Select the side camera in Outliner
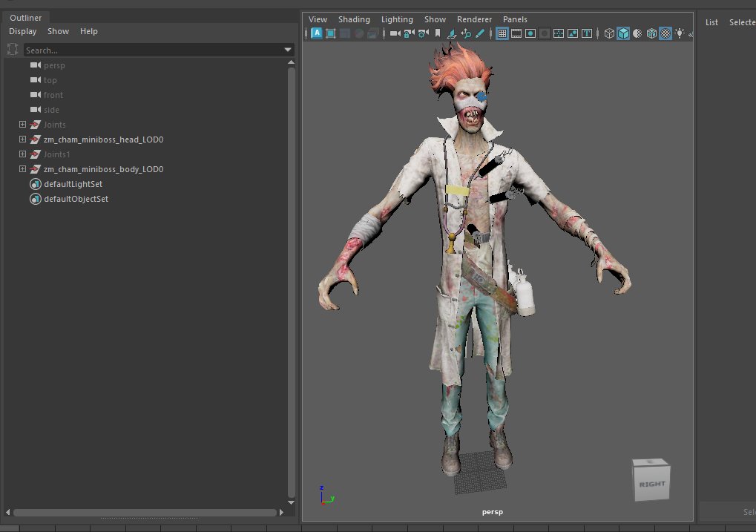756x532 pixels. (x=51, y=110)
